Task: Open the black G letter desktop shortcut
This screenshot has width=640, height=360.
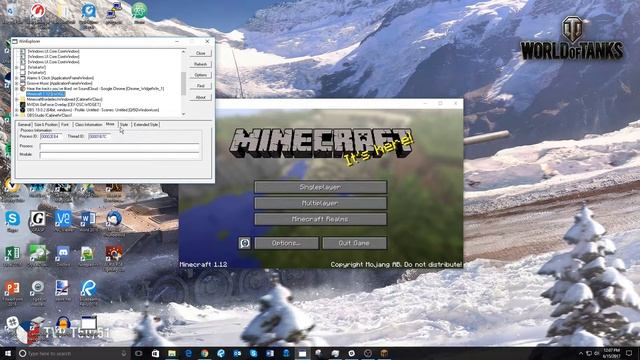Action: point(38,219)
